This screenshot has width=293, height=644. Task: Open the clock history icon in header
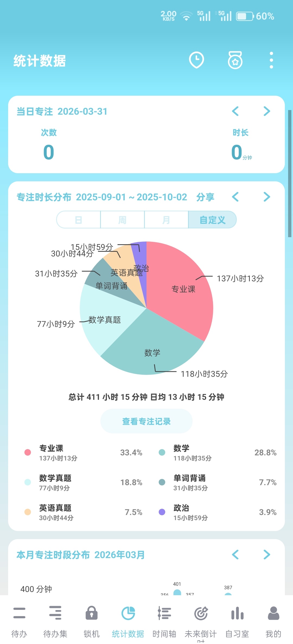tap(196, 60)
